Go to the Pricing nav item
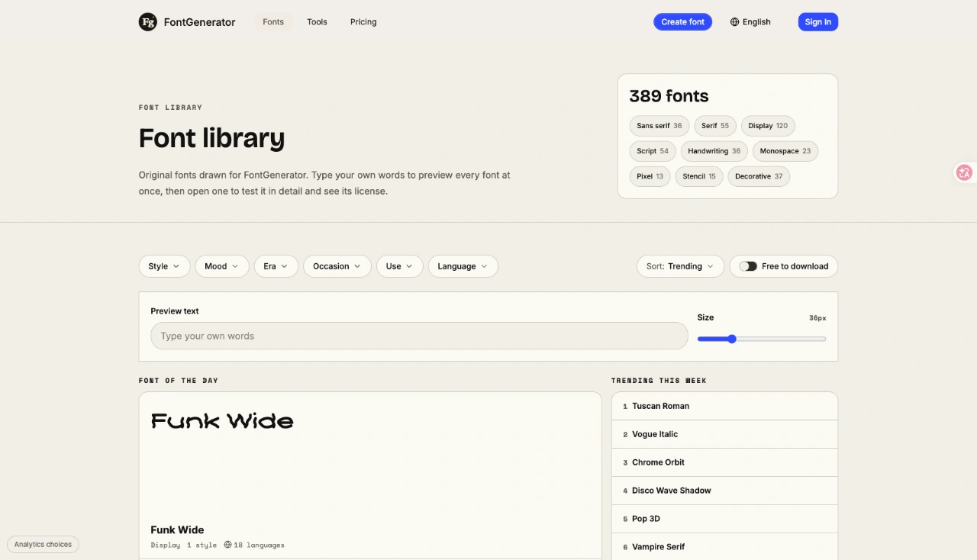The image size is (977, 560). [x=363, y=22]
